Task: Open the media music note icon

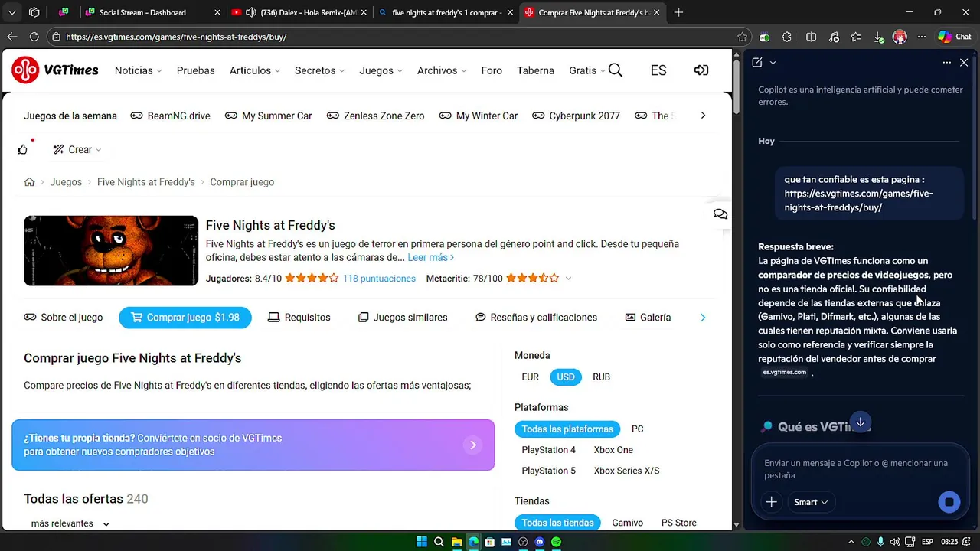Action: coord(834,37)
